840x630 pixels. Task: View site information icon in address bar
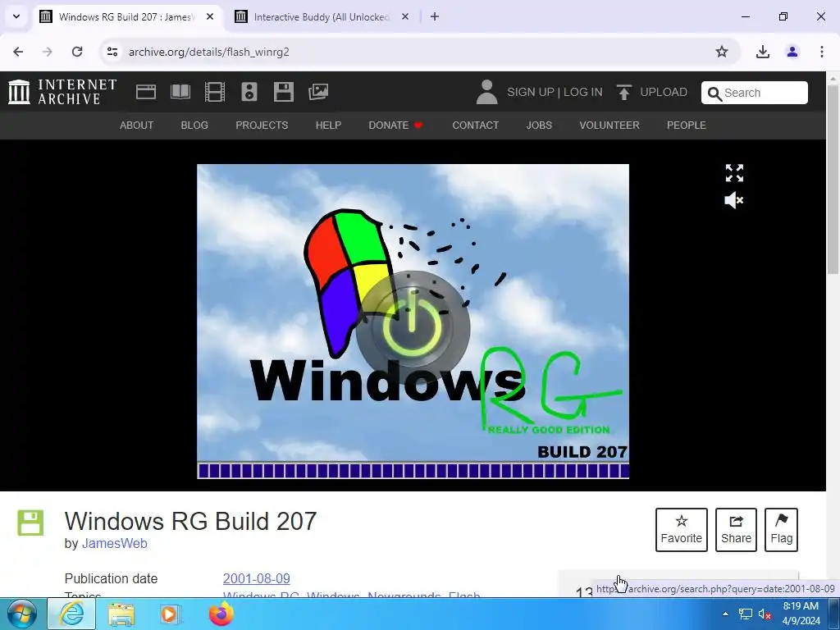(112, 52)
